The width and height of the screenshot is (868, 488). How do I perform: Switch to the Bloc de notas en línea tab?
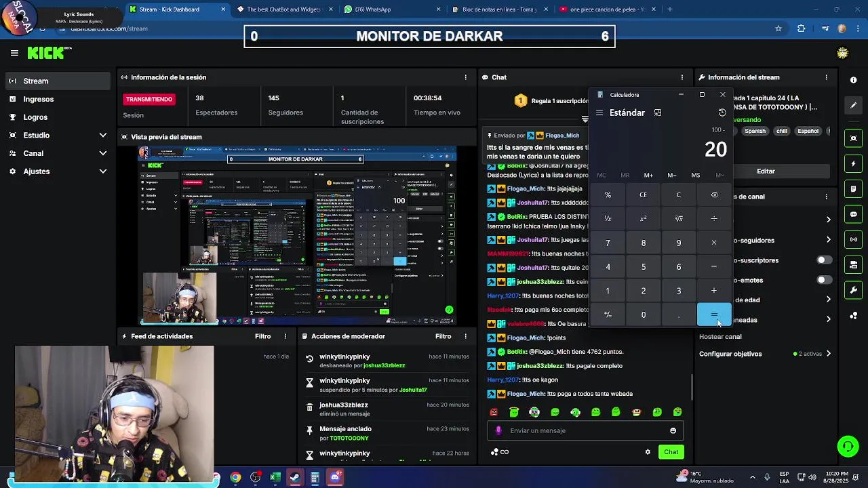click(x=500, y=9)
